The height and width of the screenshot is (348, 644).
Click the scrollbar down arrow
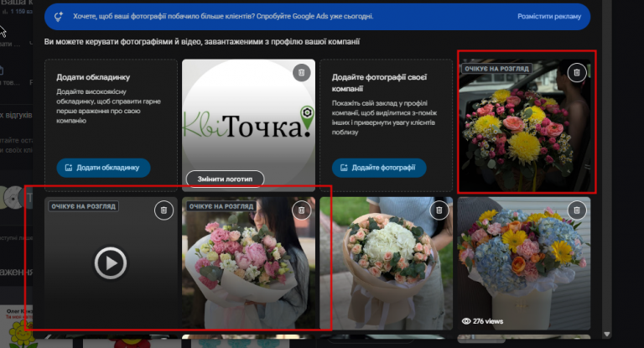606,335
